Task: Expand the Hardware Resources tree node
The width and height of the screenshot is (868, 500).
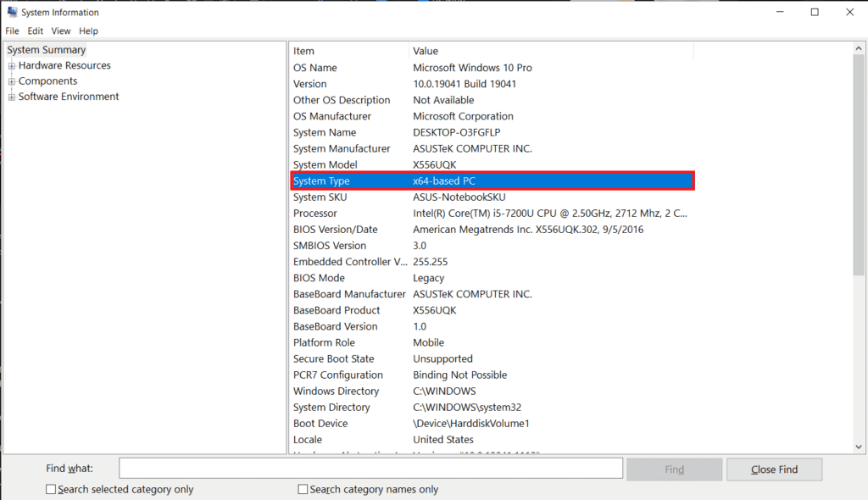Action: [12, 66]
